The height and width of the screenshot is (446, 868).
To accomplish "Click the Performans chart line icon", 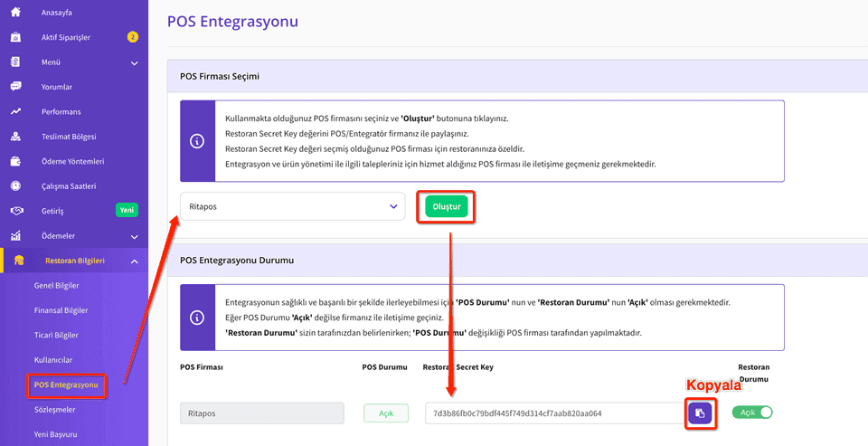I will [x=15, y=112].
